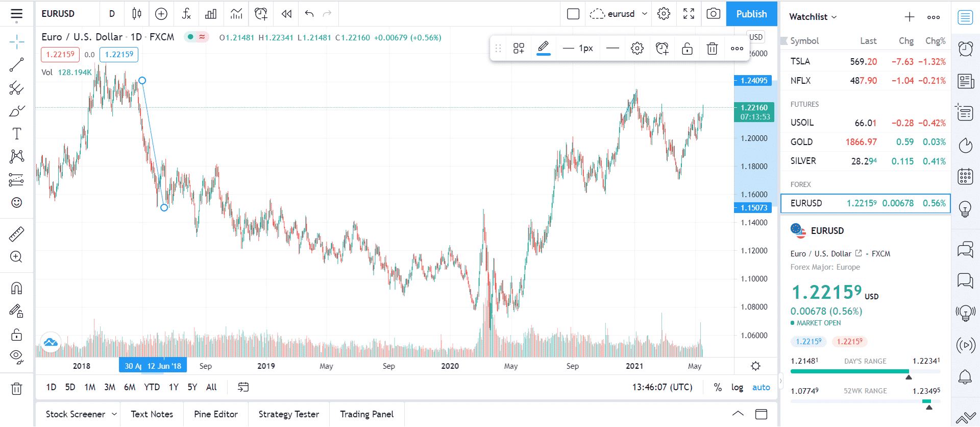Open drawing templates grid icon
This screenshot has height=427, width=980.
[519, 49]
